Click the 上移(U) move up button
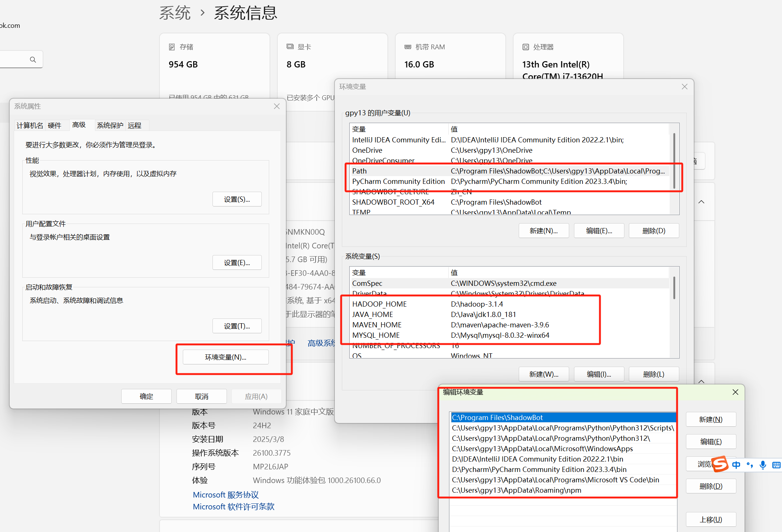 click(710, 519)
